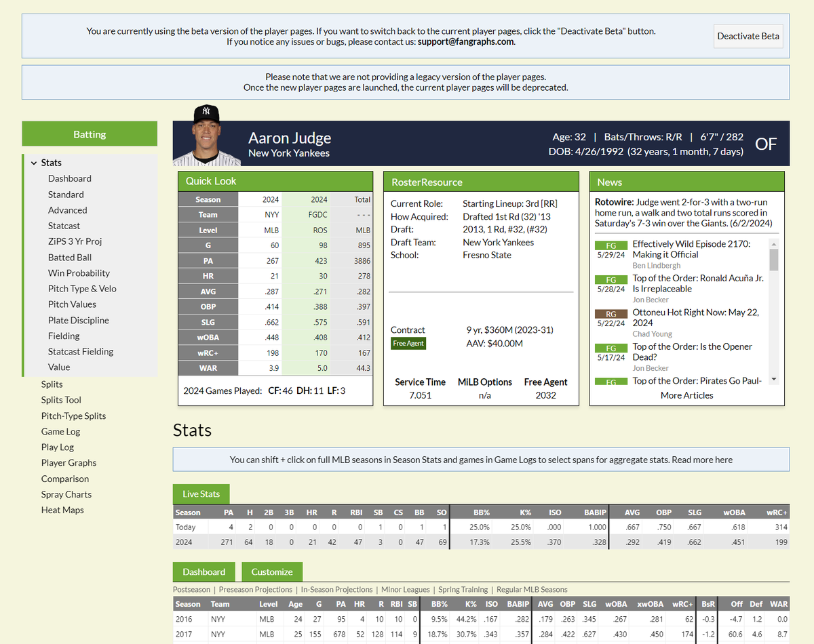Open the Comparison page
The height and width of the screenshot is (644, 814).
[x=65, y=479]
